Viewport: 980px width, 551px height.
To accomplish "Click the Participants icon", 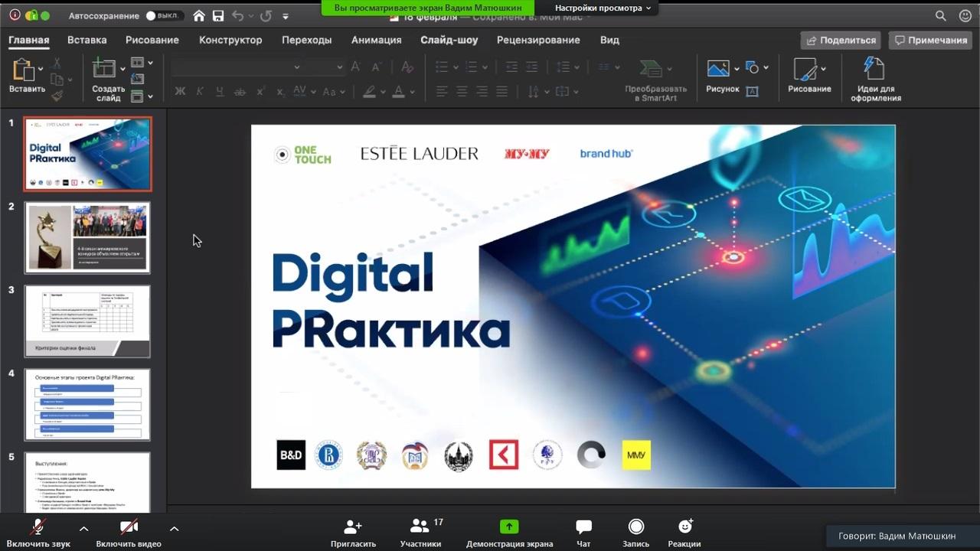I will 420,527.
